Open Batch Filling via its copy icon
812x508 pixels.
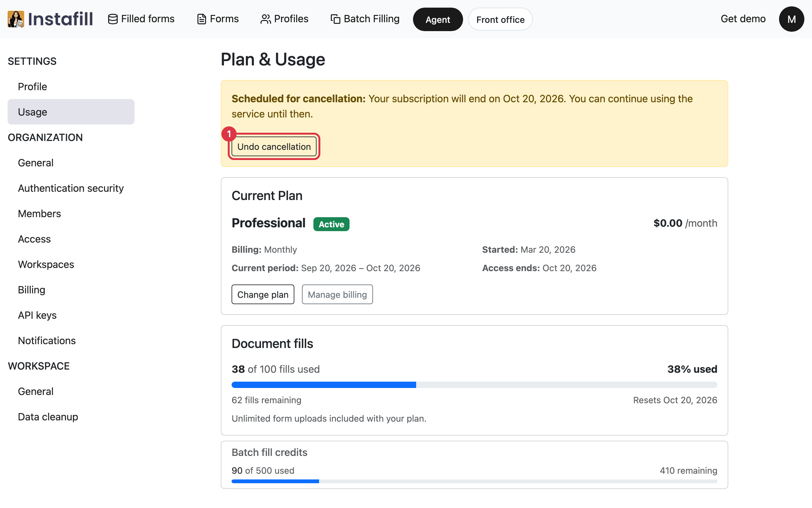coord(335,19)
